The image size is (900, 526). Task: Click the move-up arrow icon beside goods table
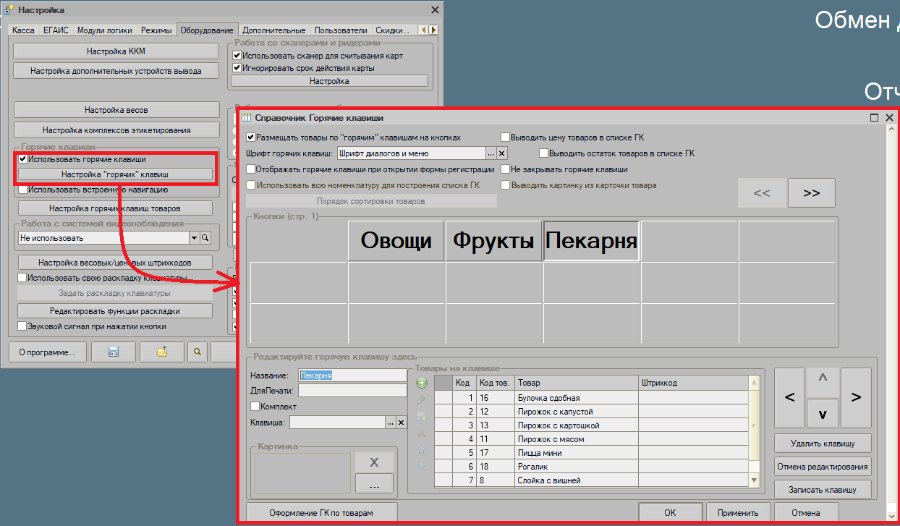coord(421,450)
